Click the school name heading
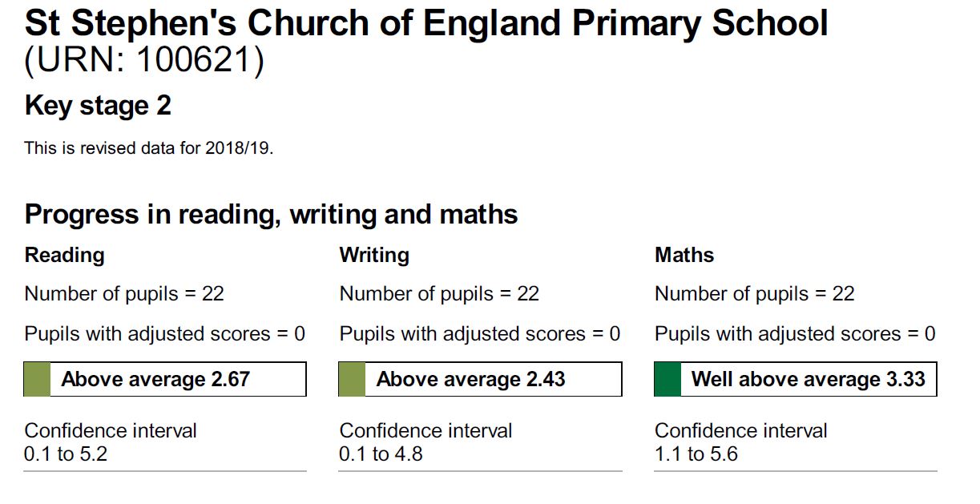This screenshot has width=980, height=504. tap(426, 26)
